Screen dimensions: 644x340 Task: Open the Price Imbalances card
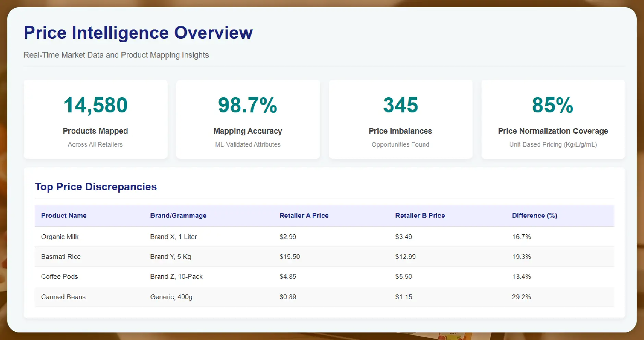pos(400,119)
